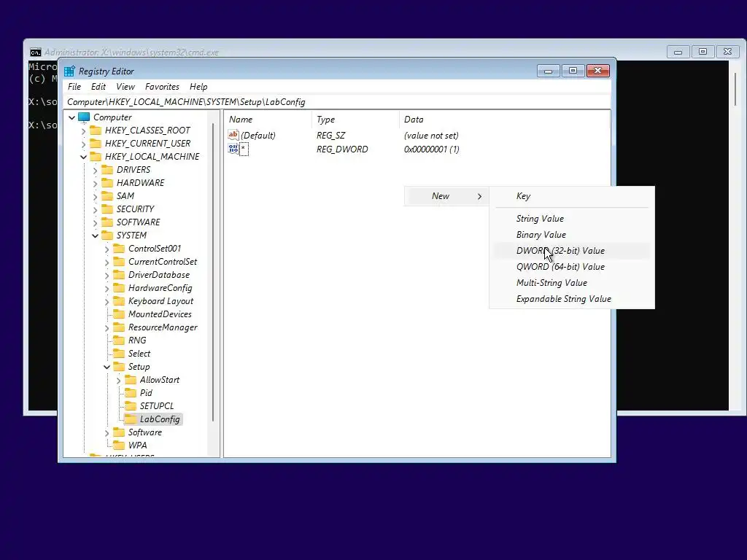Select the WPA key in tree

point(138,446)
